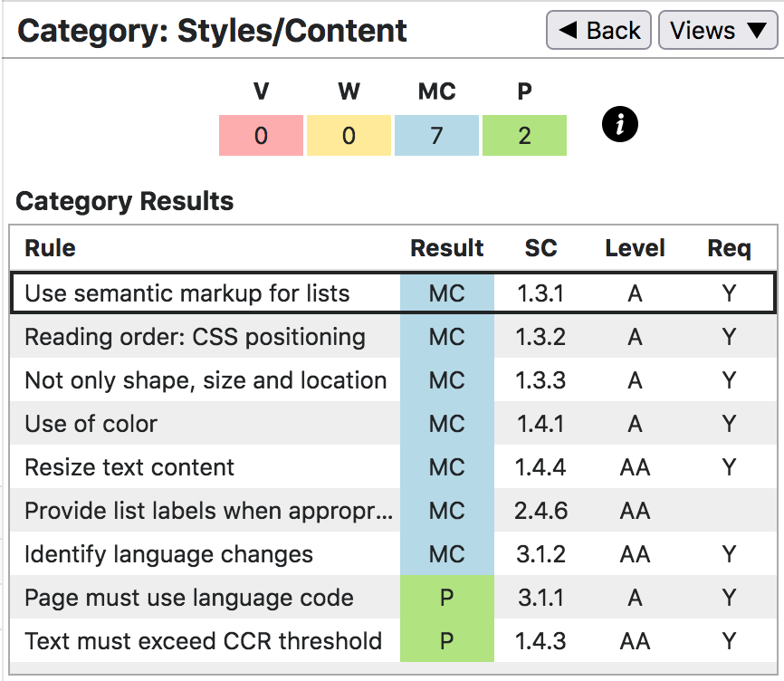784x681 pixels.
Task: Sort by the Result column header
Action: point(447,249)
